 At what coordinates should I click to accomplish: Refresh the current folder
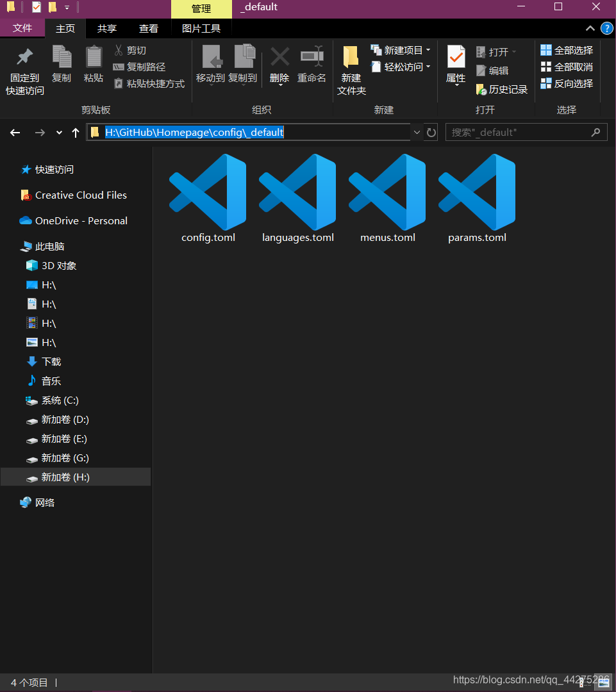point(431,133)
